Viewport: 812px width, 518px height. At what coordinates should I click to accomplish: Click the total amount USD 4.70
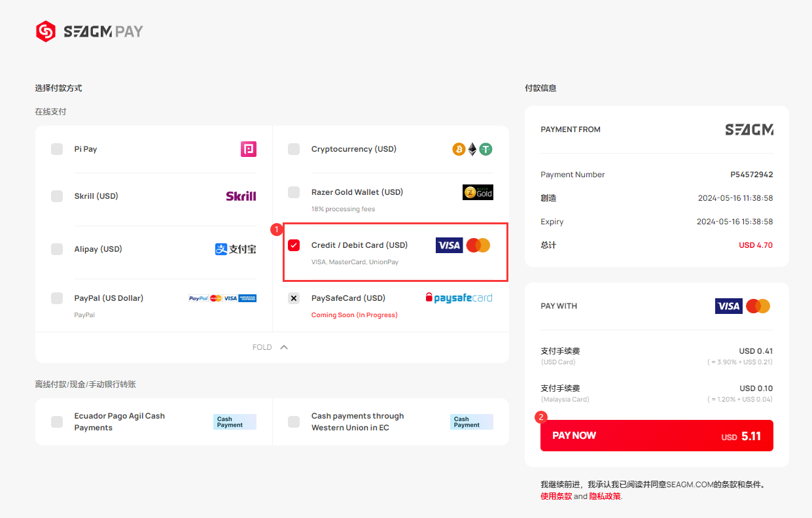click(756, 245)
